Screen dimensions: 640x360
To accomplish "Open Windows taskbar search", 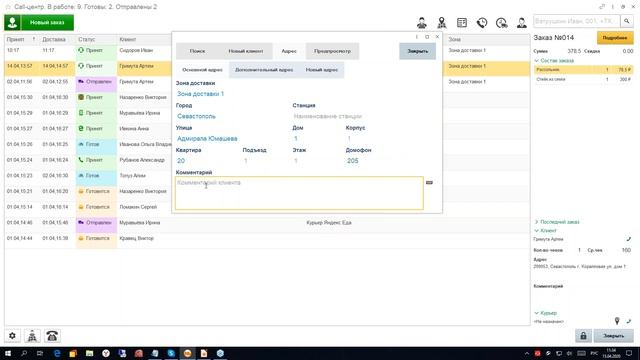I will [x=24, y=353].
